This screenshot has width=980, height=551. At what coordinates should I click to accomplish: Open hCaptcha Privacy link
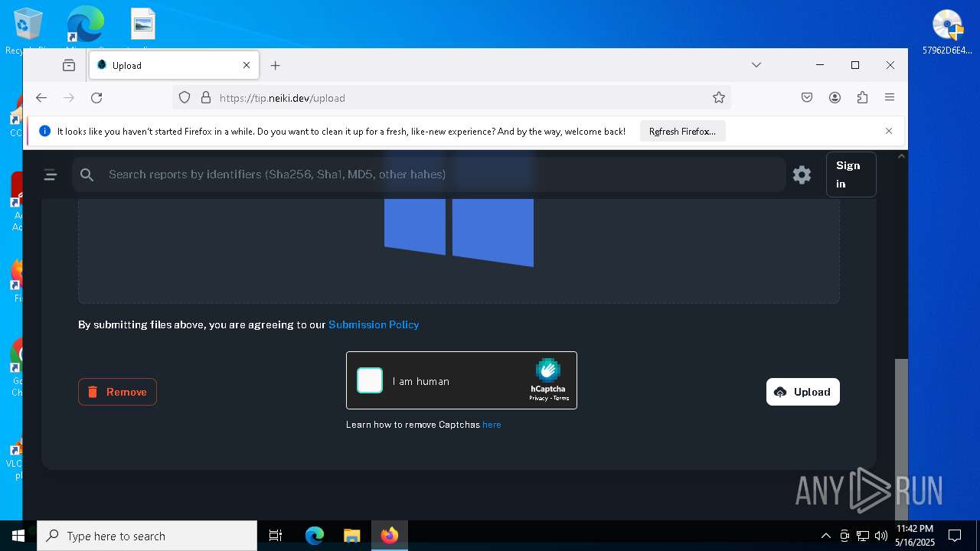click(538, 398)
